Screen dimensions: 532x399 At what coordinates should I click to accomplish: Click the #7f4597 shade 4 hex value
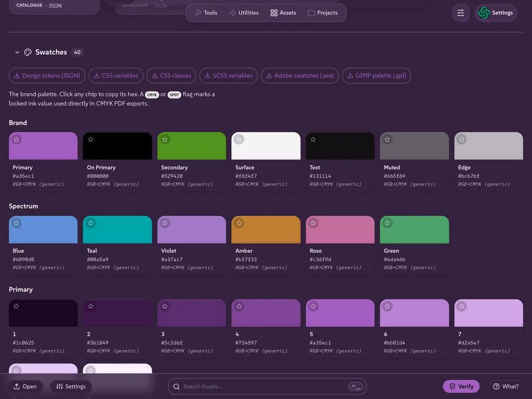point(246,343)
